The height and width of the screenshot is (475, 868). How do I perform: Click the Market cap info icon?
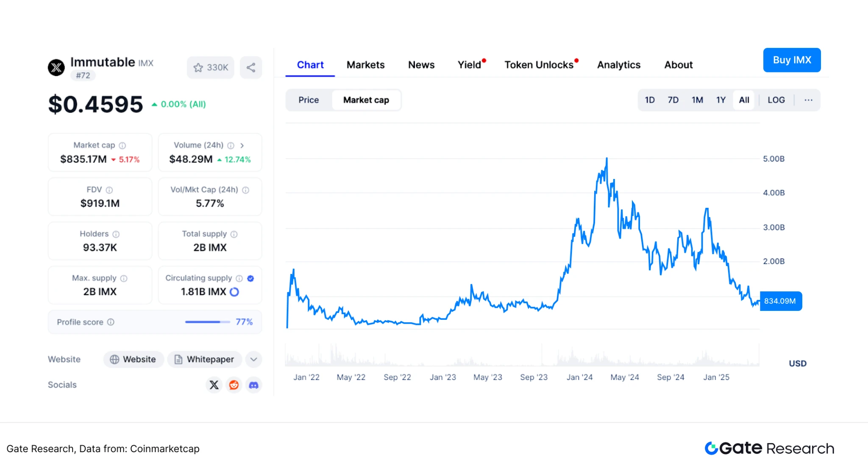[122, 145]
